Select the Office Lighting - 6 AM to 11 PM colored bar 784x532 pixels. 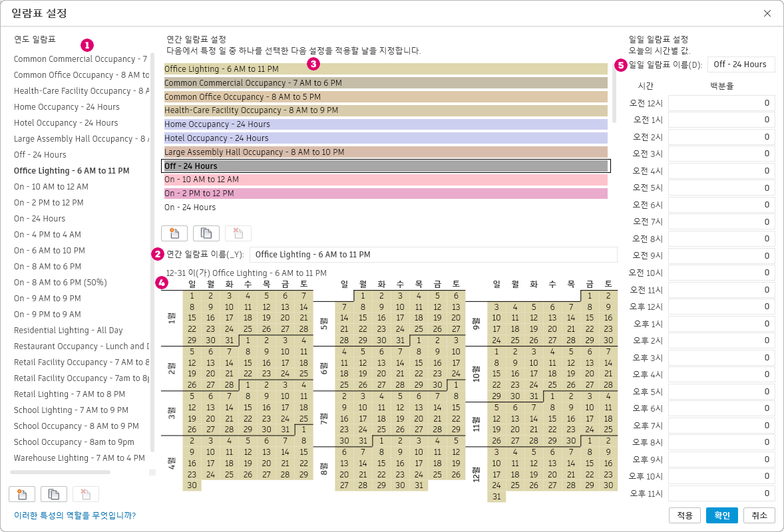386,69
